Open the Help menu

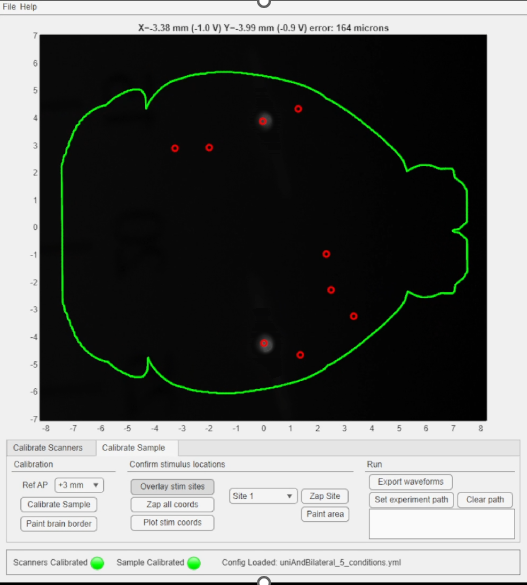click(28, 7)
